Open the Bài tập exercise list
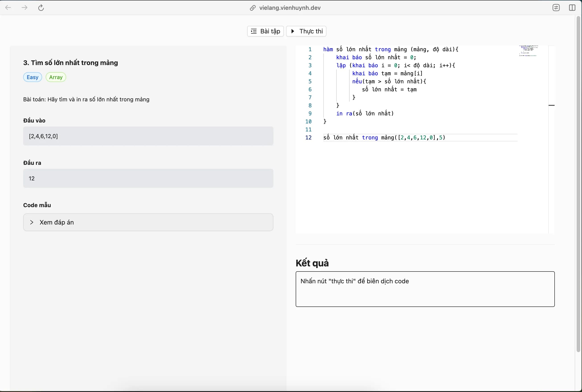Image resolution: width=582 pixels, height=392 pixels. click(265, 31)
